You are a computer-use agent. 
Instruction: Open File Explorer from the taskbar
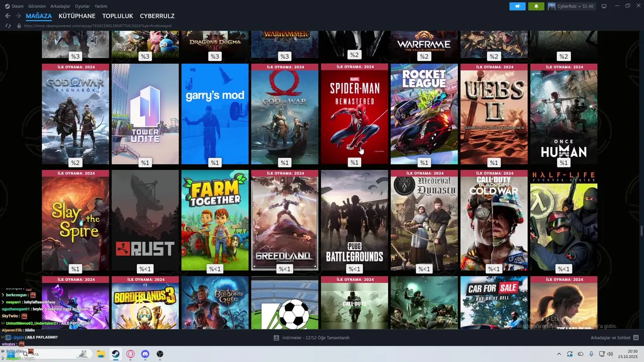coord(100,354)
